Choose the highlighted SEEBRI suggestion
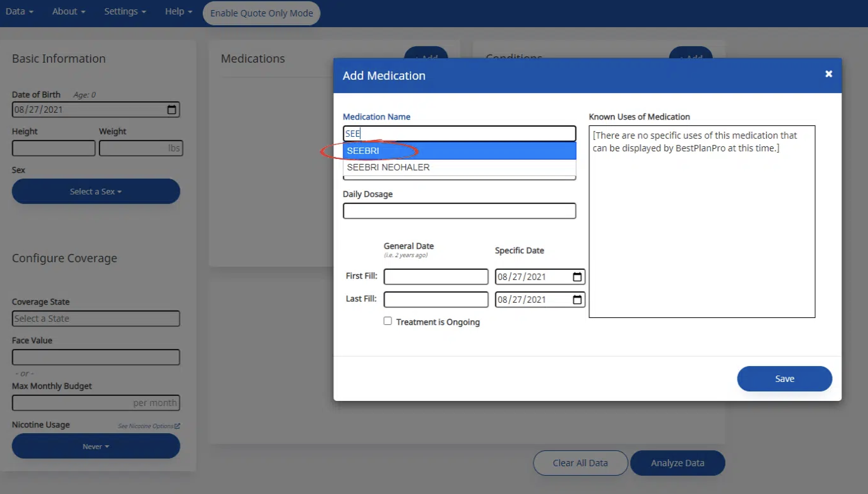 click(x=363, y=151)
